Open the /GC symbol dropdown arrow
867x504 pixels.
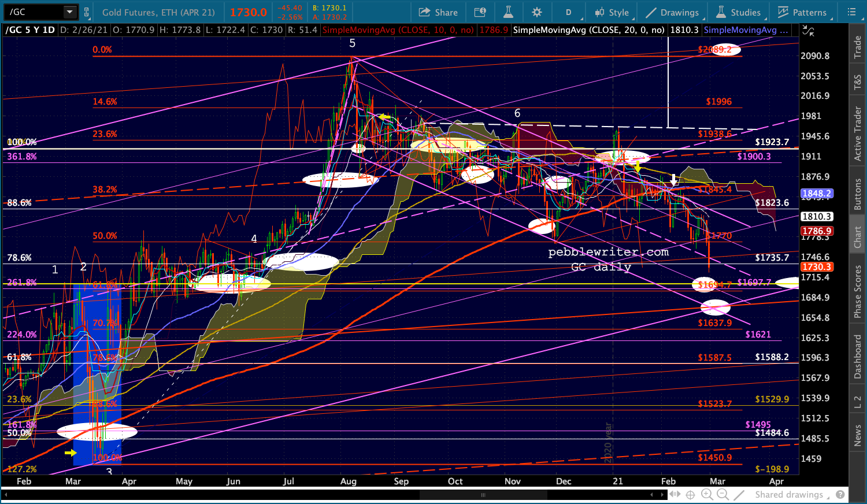point(69,12)
